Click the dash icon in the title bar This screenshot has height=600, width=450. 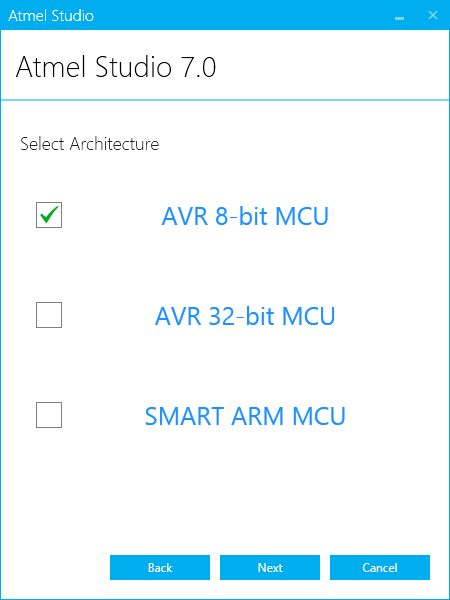399,18
